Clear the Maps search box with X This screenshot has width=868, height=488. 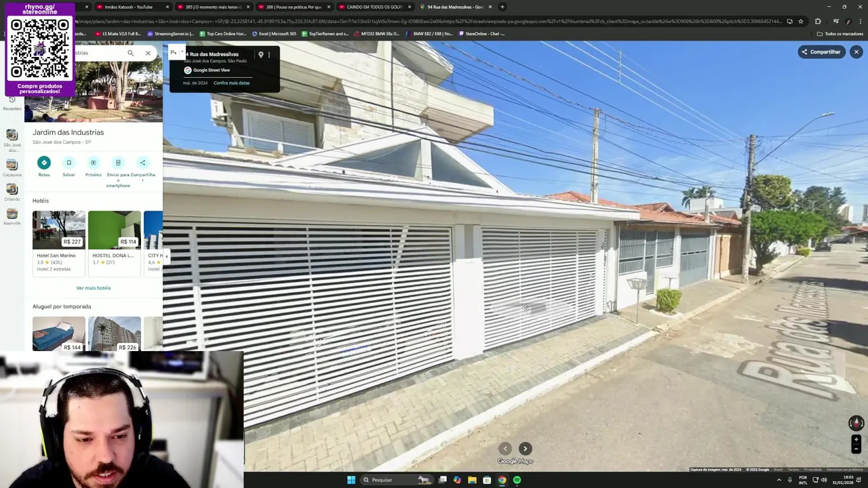(148, 53)
